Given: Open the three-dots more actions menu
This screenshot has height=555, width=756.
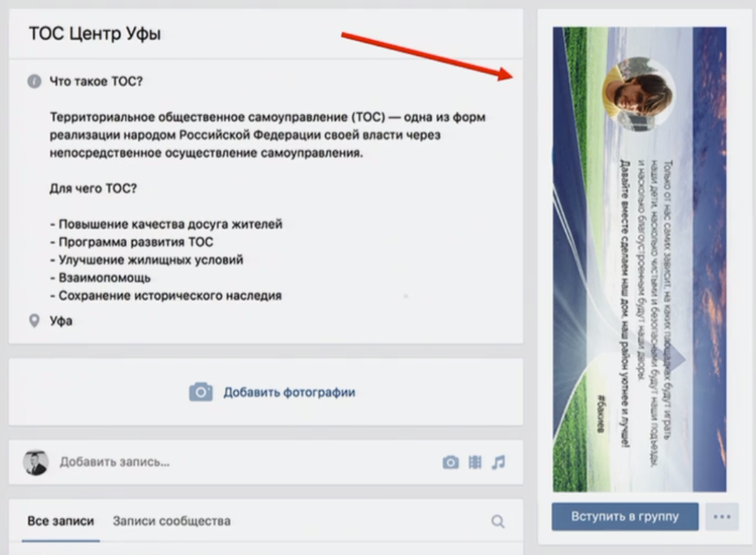Looking at the screenshot, I should click(x=721, y=517).
